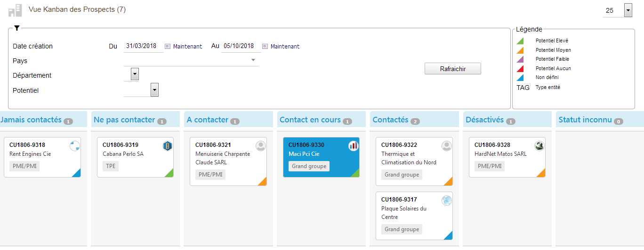Open calendar icon beside start date

point(168,46)
